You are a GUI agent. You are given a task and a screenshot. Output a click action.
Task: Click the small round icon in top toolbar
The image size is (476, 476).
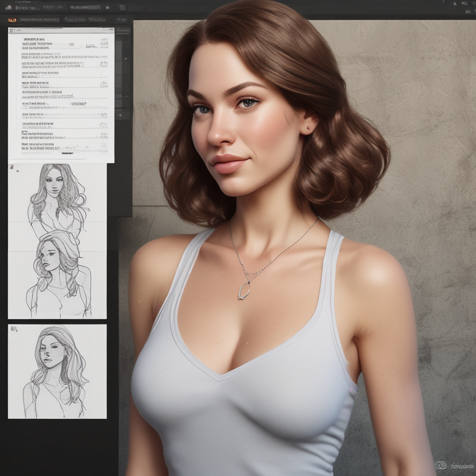click(x=107, y=8)
